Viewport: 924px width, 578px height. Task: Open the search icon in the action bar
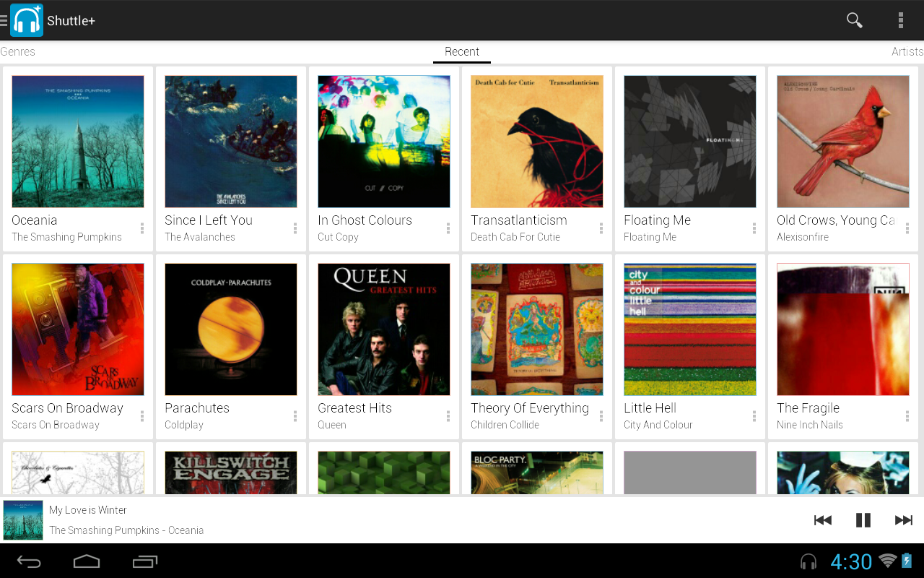854,20
